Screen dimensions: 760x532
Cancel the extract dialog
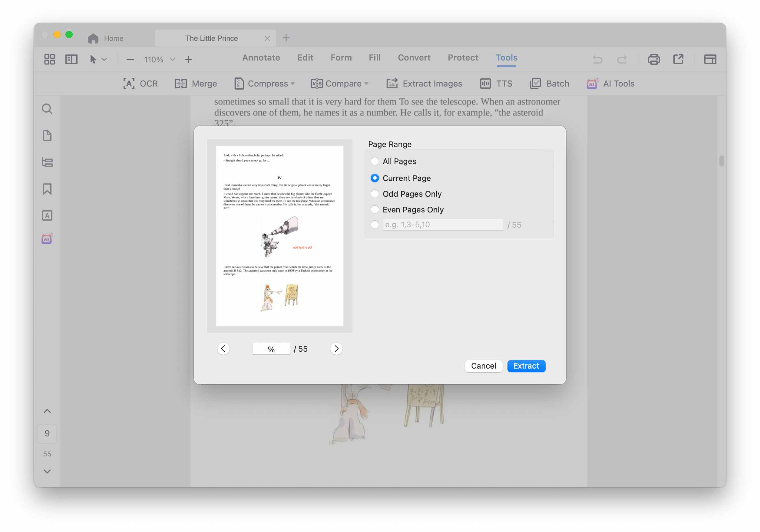pos(484,366)
